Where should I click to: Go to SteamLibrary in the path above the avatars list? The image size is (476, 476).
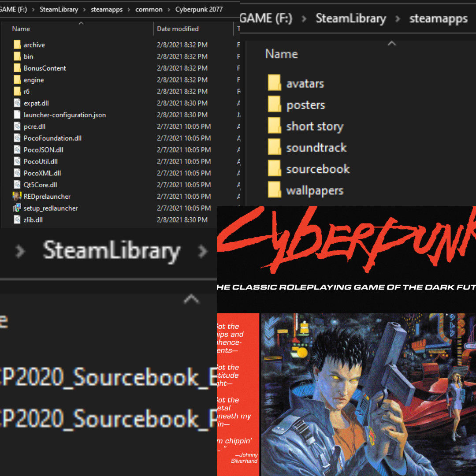tap(351, 19)
